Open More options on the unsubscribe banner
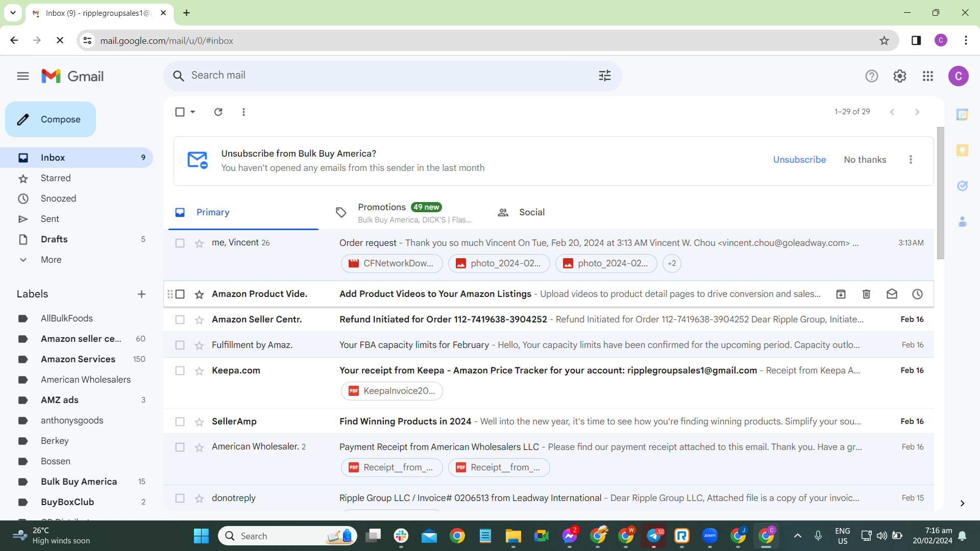Screen dimensions: 980x551 (x=911, y=160)
